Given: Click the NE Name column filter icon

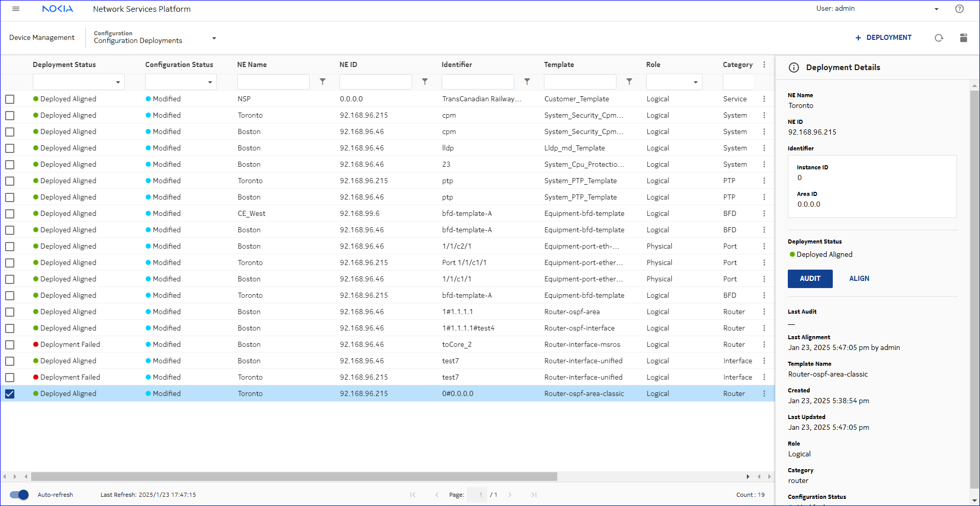Looking at the screenshot, I should (x=323, y=82).
